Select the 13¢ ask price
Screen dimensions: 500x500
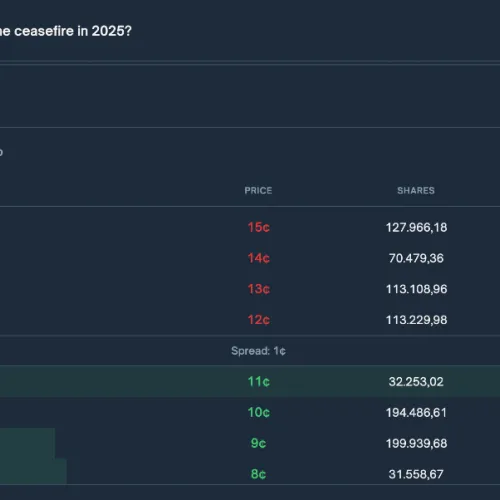[x=258, y=289]
